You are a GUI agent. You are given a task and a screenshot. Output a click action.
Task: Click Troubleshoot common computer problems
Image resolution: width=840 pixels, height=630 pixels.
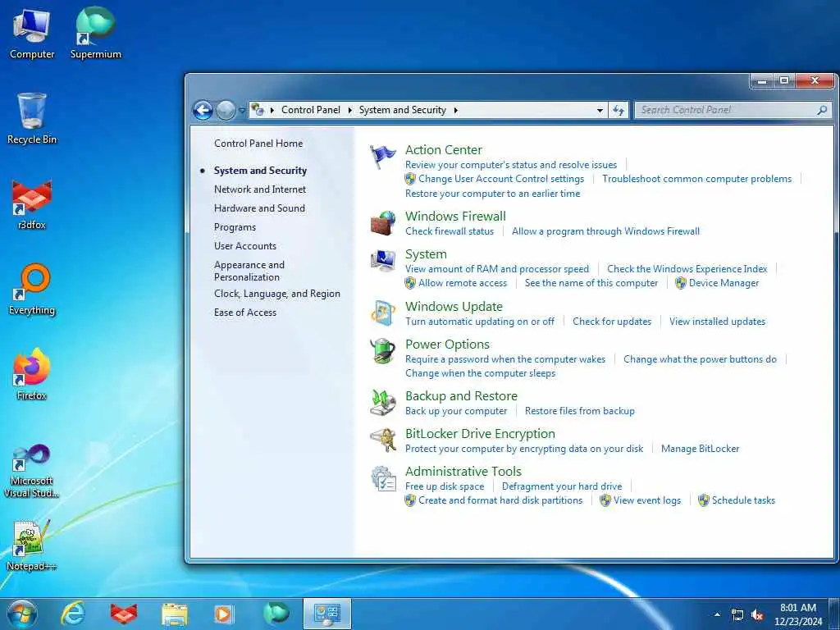coord(696,179)
